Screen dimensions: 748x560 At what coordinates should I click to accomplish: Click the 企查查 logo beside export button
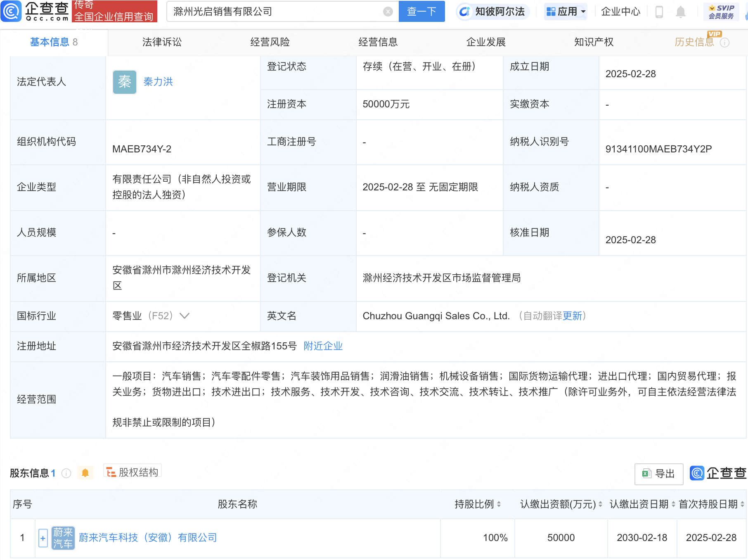[x=718, y=473]
